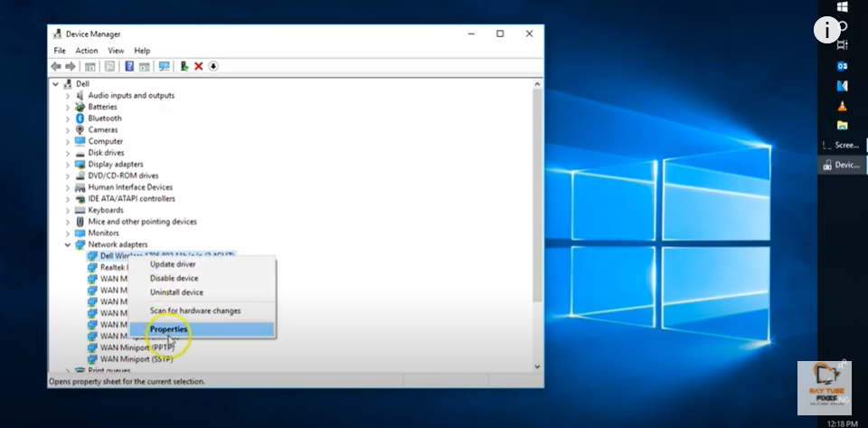The height and width of the screenshot is (428, 868).
Task: Expand the Display adapters node
Action: [x=68, y=165]
